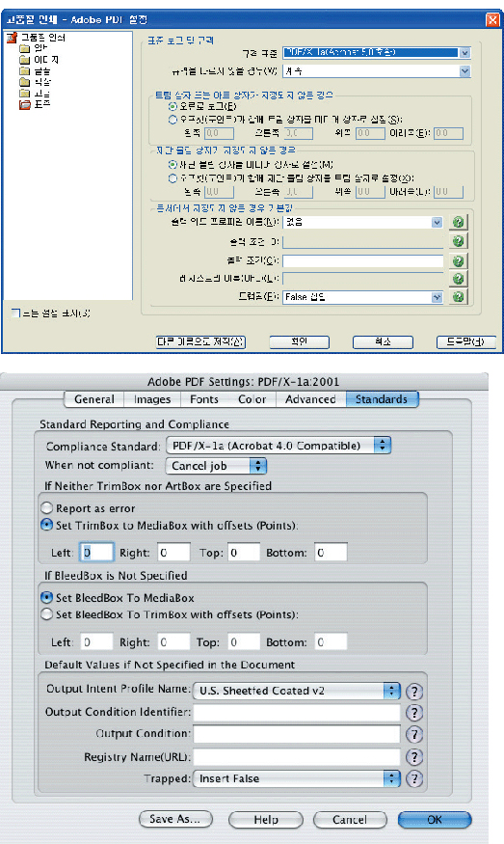The width and height of the screenshot is (504, 844).
Task: Select the open red Standards folder in Korean dialog tree
Action: pos(25,104)
